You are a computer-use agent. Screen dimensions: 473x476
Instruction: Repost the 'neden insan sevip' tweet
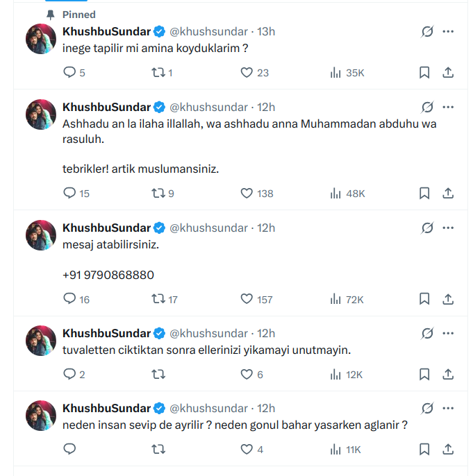[158, 450]
